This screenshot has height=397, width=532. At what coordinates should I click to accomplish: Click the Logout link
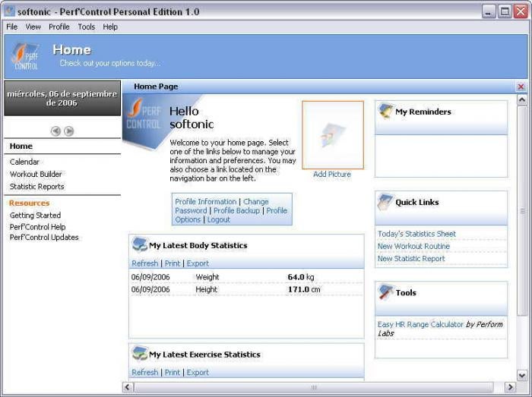pyautogui.click(x=219, y=219)
